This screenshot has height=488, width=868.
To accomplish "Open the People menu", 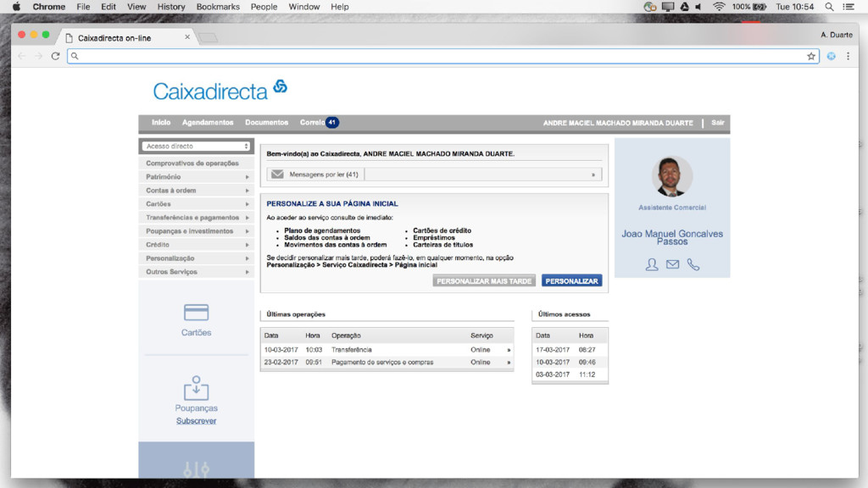I will coord(264,7).
